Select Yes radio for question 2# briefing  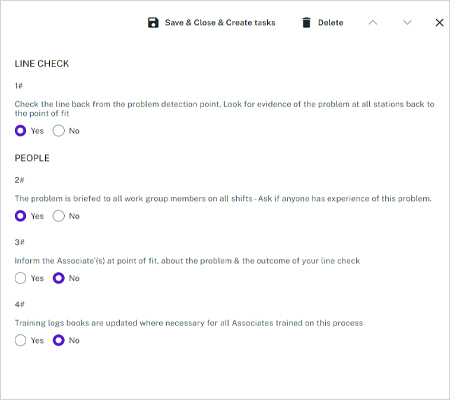[20, 216]
